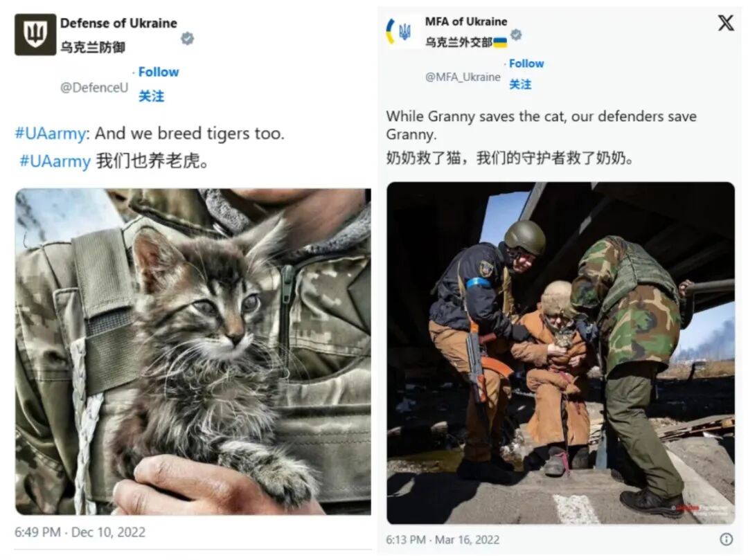Screen dimensions: 748x560
Task: Open the #UAarmy hashtag in English text
Action: click(x=50, y=134)
